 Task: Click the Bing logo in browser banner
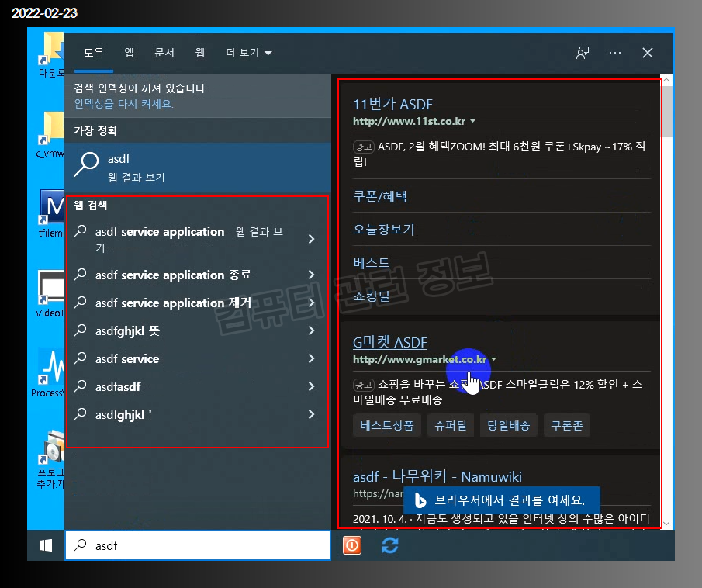coord(420,500)
